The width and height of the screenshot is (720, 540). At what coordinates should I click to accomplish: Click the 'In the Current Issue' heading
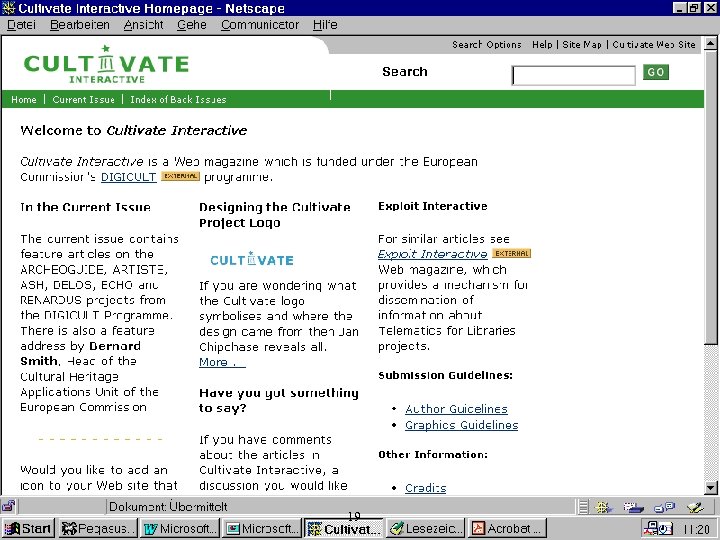tap(85, 207)
